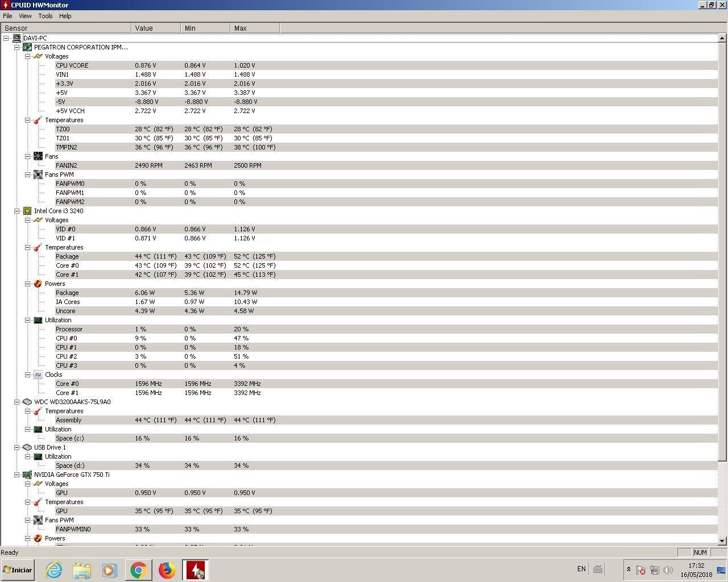This screenshot has height=582, width=728.
Task: Click the WDC WD3200AAKS hard drive icon
Action: (x=27, y=402)
